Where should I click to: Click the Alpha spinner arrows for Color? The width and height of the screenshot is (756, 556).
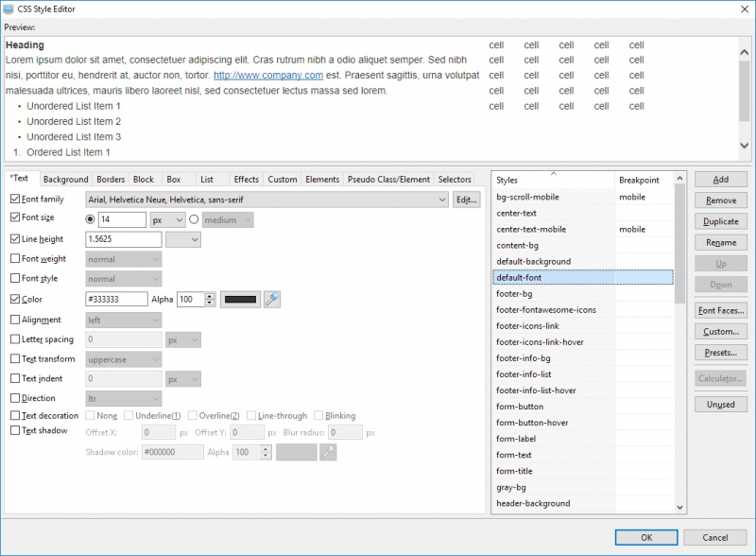[210, 299]
